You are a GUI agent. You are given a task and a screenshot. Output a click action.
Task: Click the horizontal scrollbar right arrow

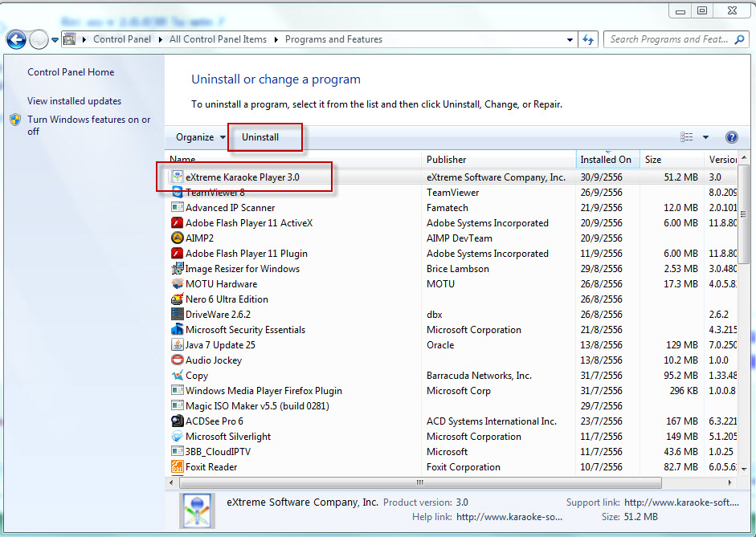coord(730,482)
